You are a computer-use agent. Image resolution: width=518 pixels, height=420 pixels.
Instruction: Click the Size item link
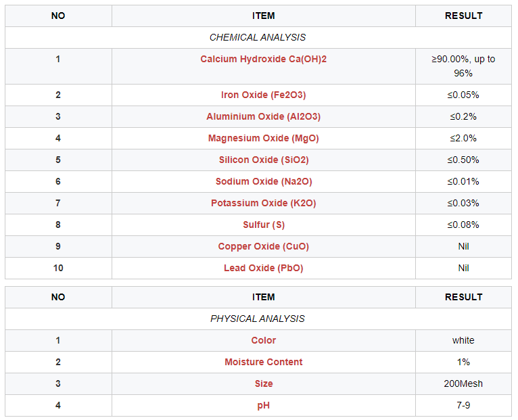pyautogui.click(x=263, y=383)
